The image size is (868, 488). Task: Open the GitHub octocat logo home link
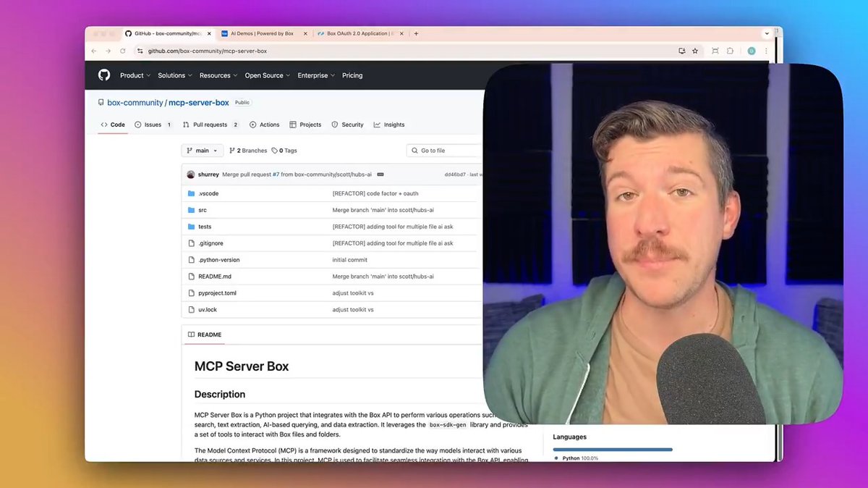pyautogui.click(x=104, y=75)
